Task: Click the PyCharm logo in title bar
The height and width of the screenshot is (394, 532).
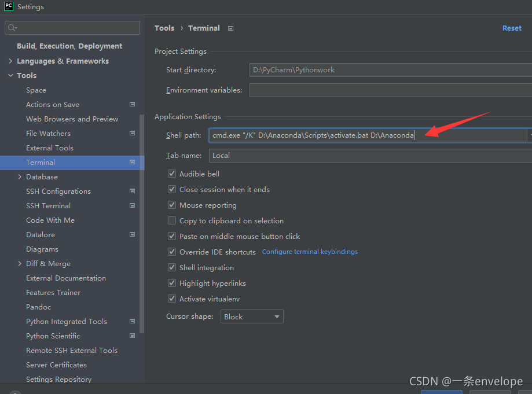Action: click(9, 6)
